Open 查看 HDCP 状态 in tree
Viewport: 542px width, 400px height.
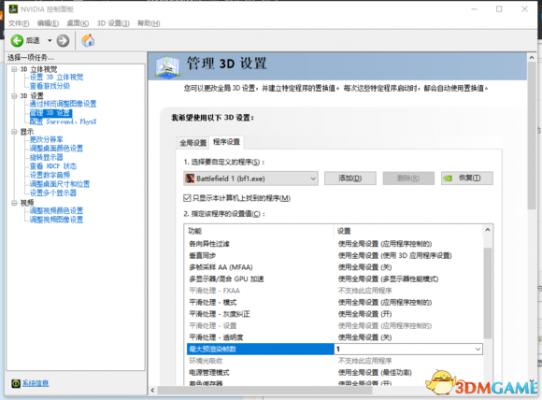point(53,166)
